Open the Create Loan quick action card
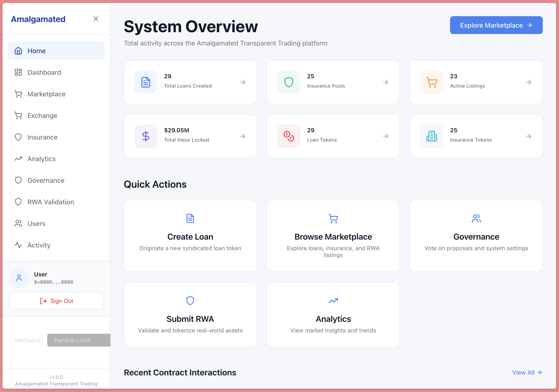Screen dimensions: 559x392 coord(190,236)
